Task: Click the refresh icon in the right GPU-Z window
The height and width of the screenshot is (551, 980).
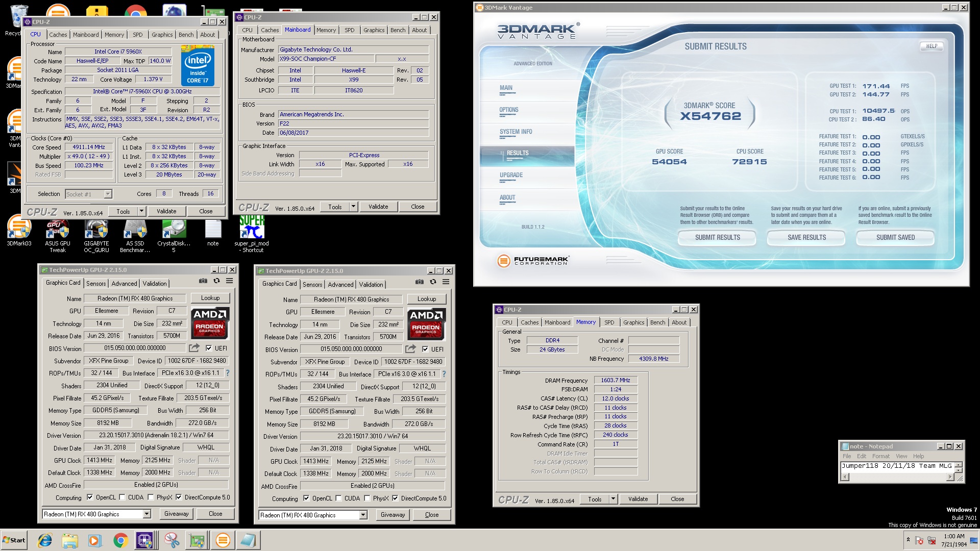Action: 433,282
